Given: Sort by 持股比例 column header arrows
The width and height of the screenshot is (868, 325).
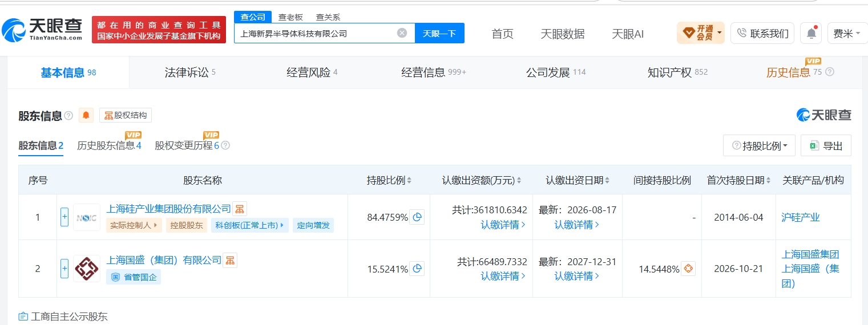Looking at the screenshot, I should point(409,181).
